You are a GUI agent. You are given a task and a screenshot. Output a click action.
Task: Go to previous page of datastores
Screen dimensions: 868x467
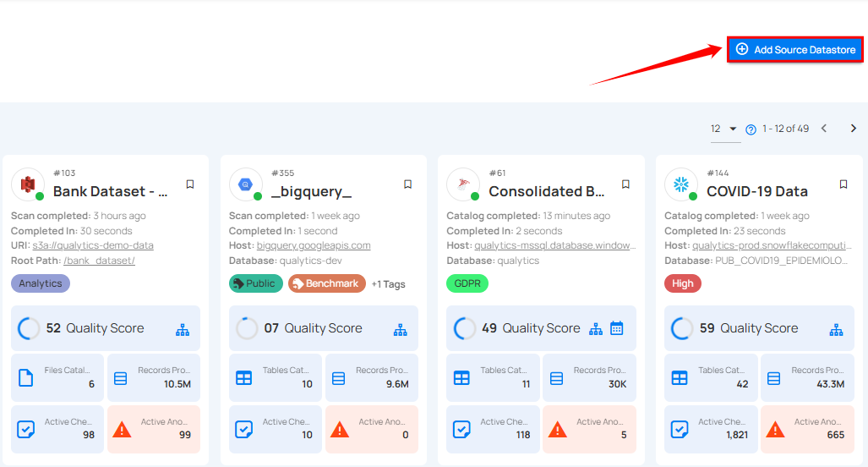click(x=824, y=129)
